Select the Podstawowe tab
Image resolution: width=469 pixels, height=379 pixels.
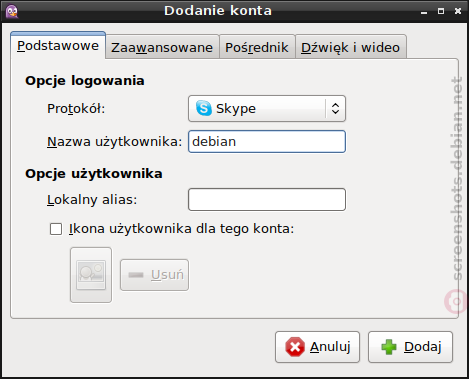point(58,45)
